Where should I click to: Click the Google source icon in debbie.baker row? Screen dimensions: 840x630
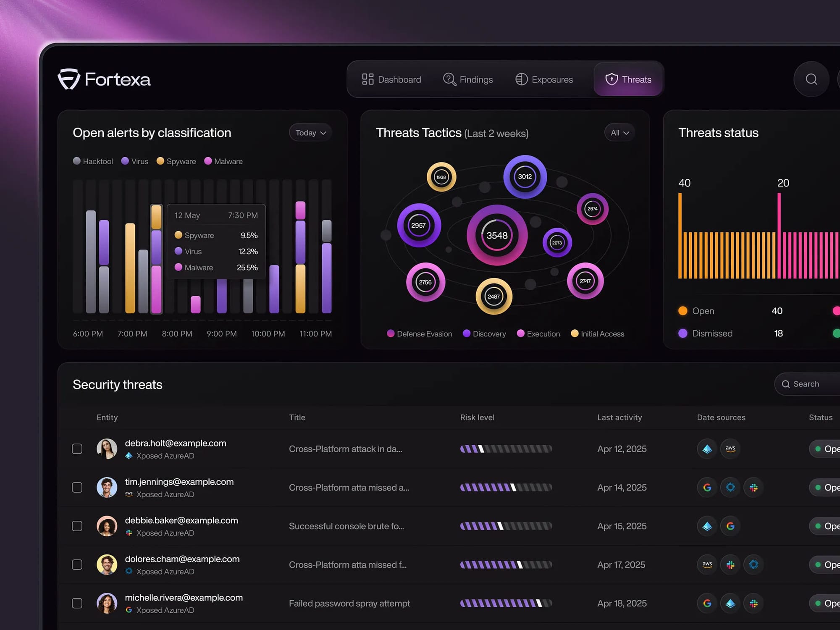click(x=730, y=526)
